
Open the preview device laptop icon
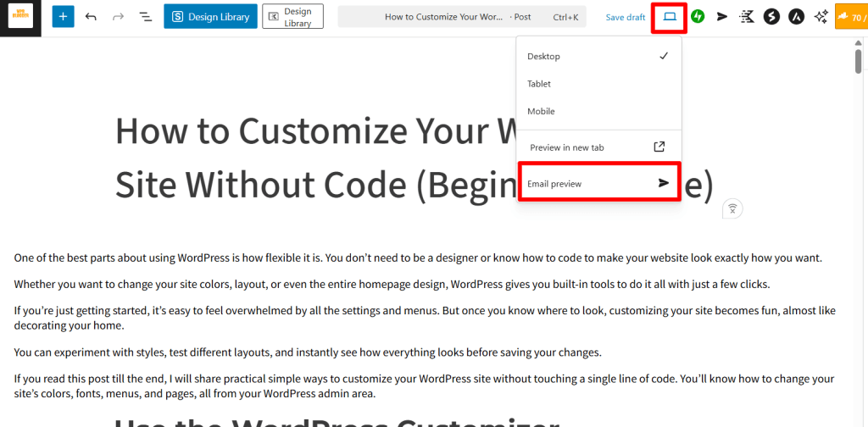coord(670,17)
